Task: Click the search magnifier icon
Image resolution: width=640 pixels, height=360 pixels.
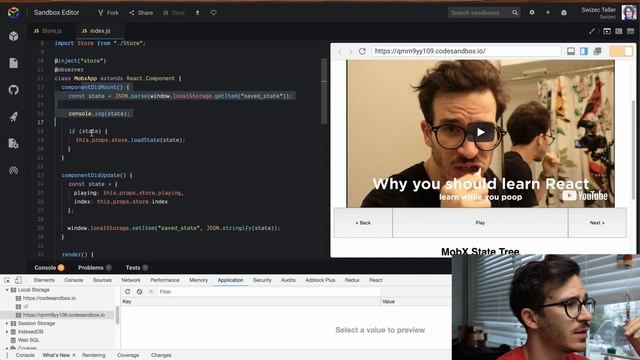Action: point(515,13)
